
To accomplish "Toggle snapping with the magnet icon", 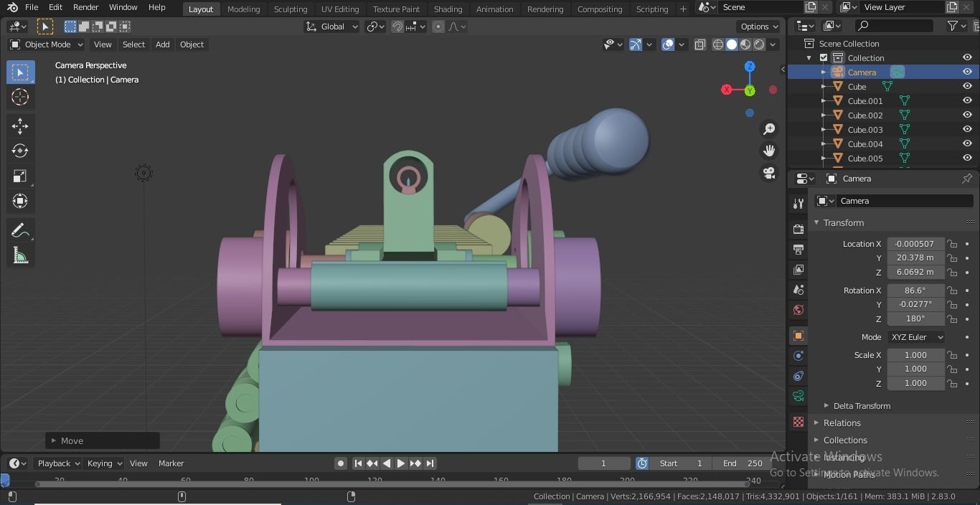I will [x=397, y=27].
